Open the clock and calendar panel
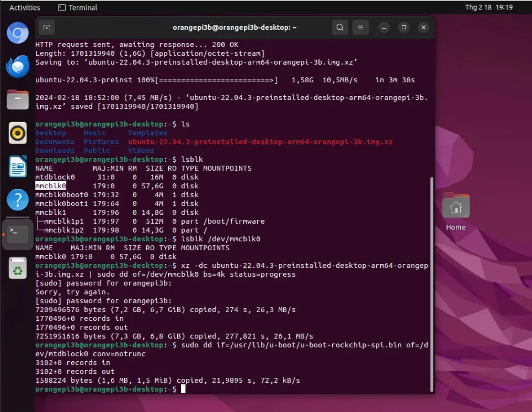The height and width of the screenshot is (412, 532). 488,7
